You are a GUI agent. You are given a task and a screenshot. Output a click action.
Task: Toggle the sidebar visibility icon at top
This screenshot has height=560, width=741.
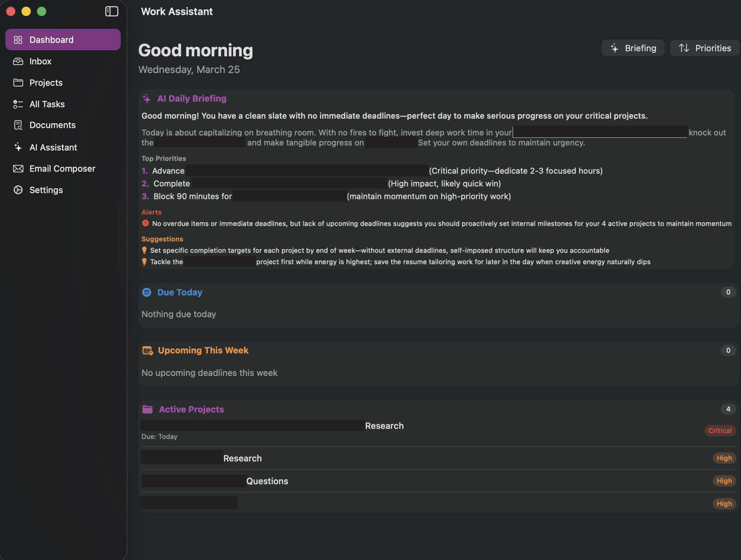tap(112, 11)
